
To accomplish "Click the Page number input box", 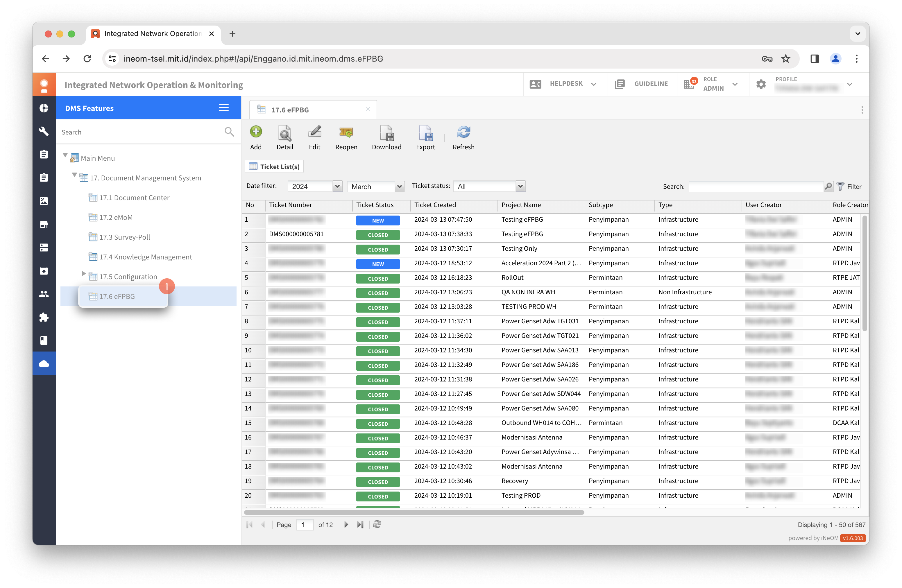I will click(305, 525).
